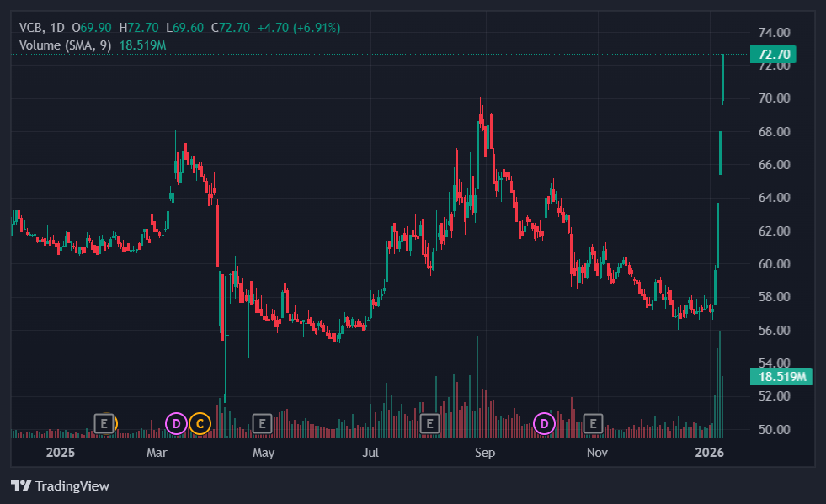Click the TradingView logo icon
Viewport: 826px width, 504px height.
pos(21,485)
